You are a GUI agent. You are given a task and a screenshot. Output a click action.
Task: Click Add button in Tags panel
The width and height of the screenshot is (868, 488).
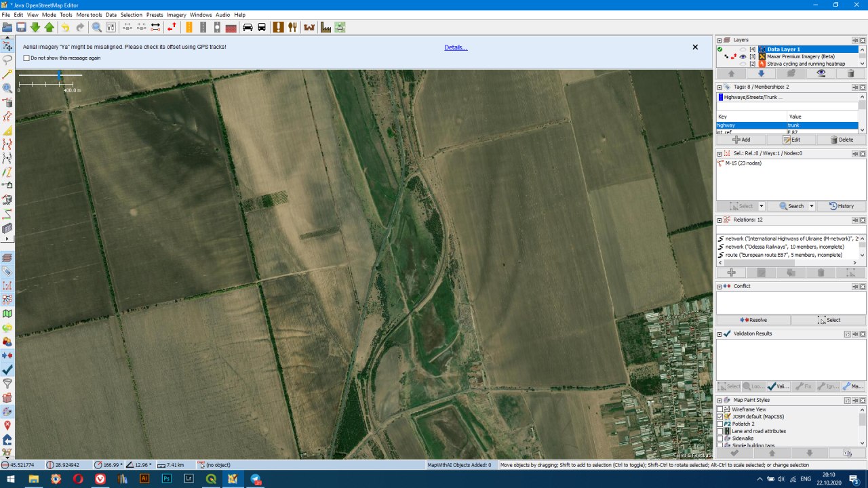coord(741,140)
